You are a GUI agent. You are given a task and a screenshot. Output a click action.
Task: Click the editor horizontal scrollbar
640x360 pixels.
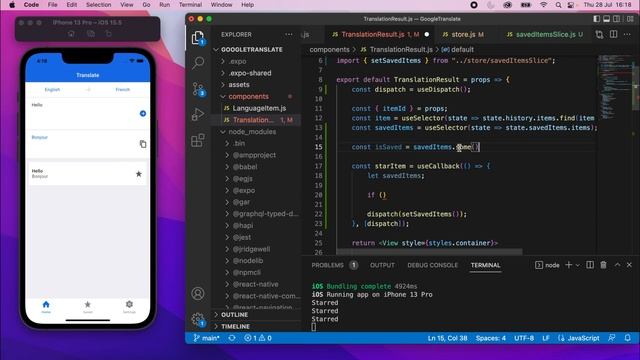pyautogui.click(x=429, y=252)
